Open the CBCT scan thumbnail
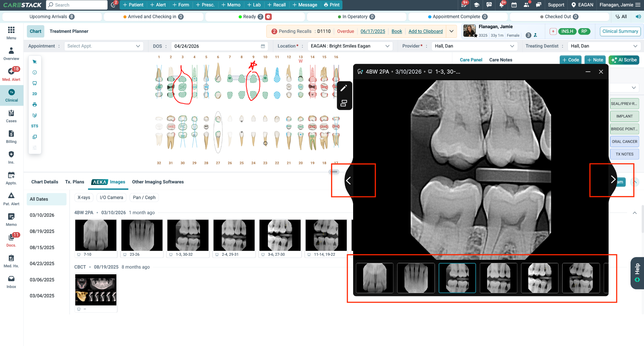This screenshot has width=644, height=346. click(x=96, y=290)
